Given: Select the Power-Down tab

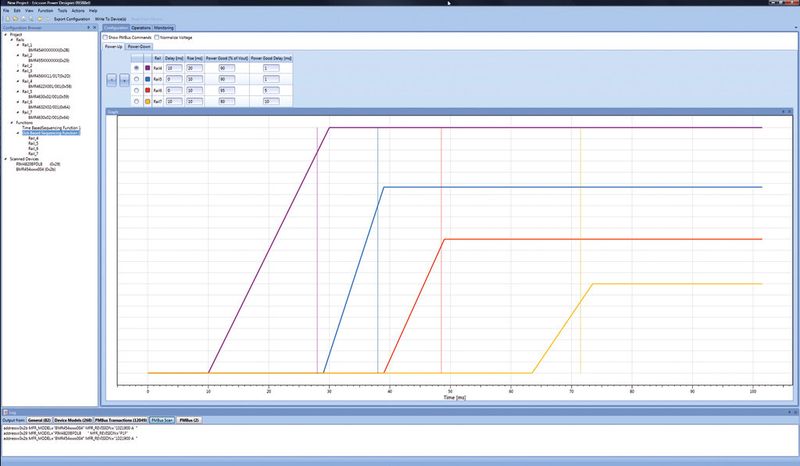Looking at the screenshot, I should (139, 46).
